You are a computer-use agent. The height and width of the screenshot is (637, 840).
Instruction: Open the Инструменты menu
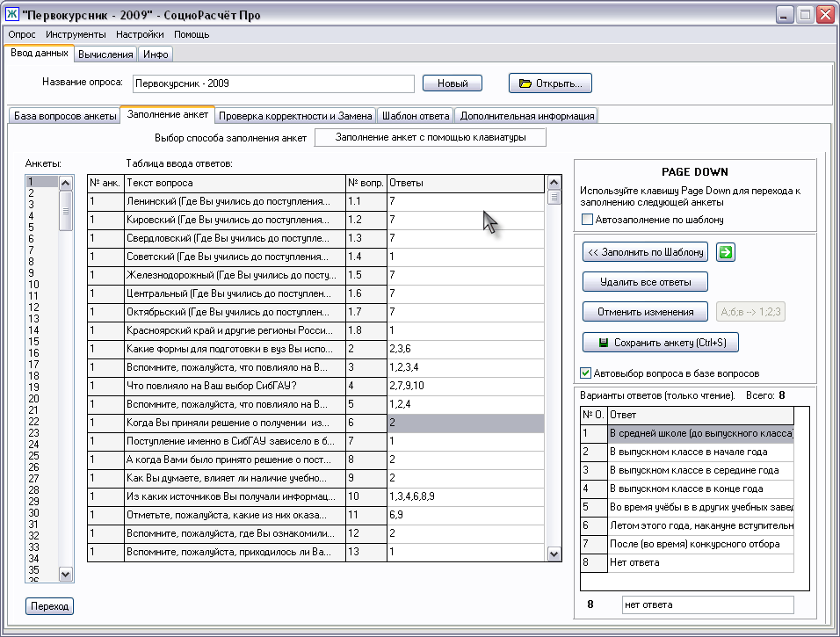point(76,34)
